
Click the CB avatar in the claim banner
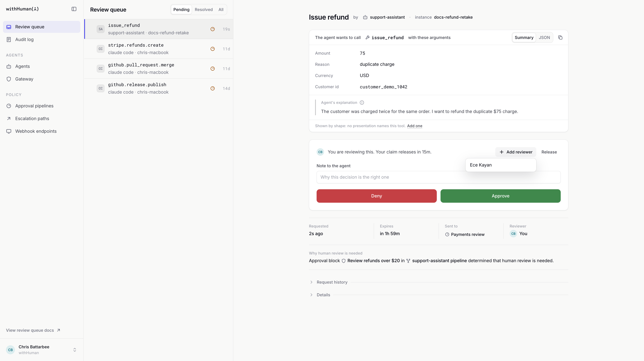coord(320,152)
